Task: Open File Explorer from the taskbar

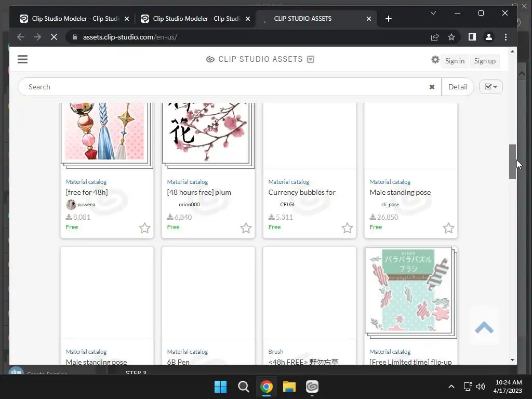Action: tap(289, 387)
